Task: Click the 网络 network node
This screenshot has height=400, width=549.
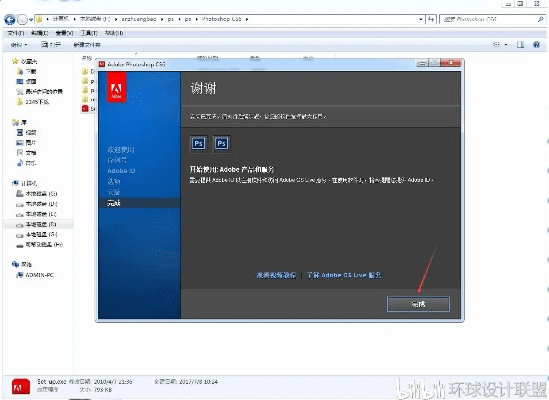Action: pyautogui.click(x=22, y=264)
